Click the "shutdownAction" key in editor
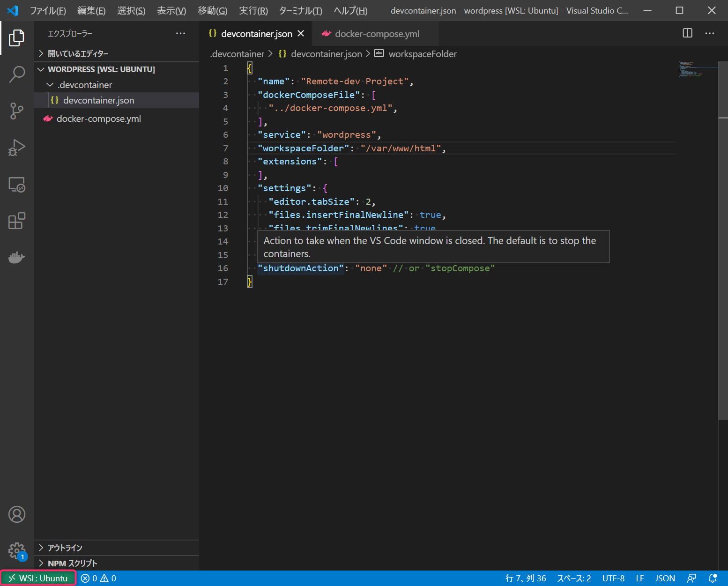This screenshot has height=586, width=728. 300,268
